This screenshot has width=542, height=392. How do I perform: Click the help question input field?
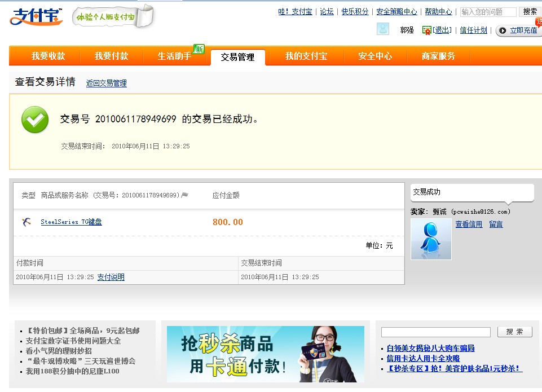click(x=488, y=12)
